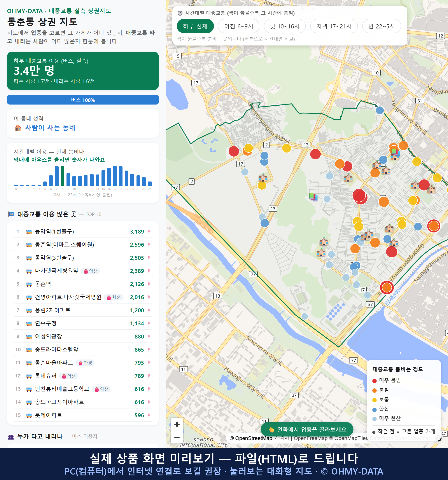Click pin icon of 송도라마다호텔앞 row
The height and width of the screenshot is (480, 448).
coord(149,350)
